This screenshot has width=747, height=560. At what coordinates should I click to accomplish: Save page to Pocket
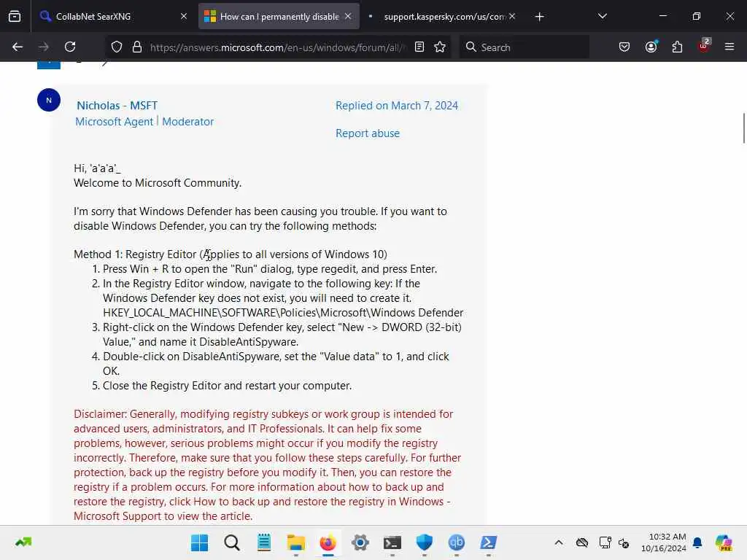click(624, 47)
